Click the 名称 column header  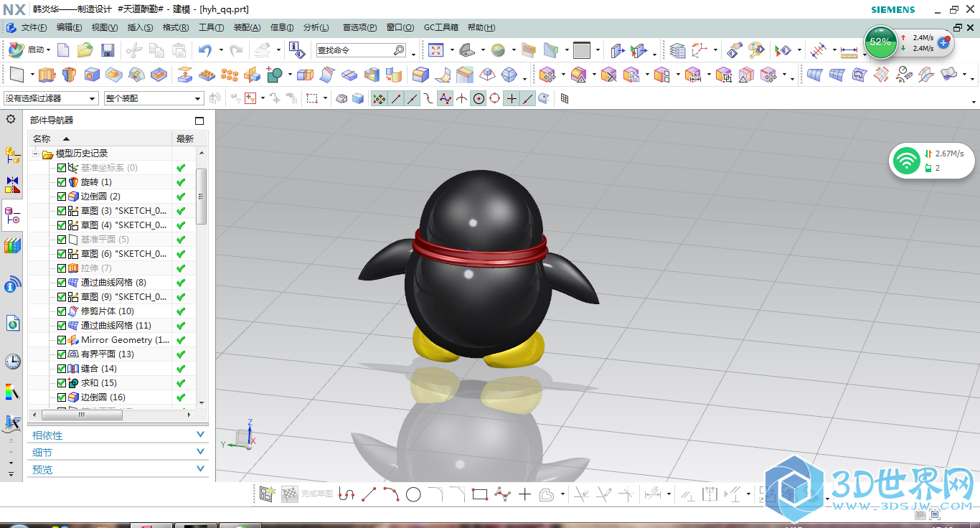pyautogui.click(x=100, y=138)
